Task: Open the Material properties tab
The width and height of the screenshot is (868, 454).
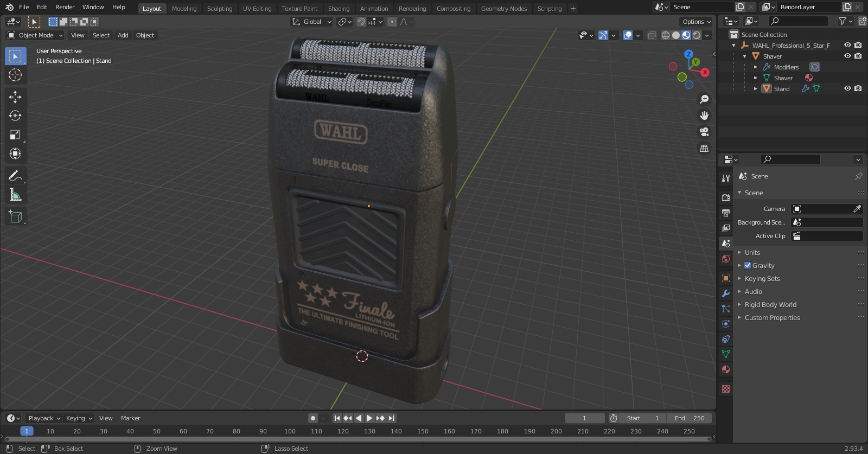Action: [726, 369]
